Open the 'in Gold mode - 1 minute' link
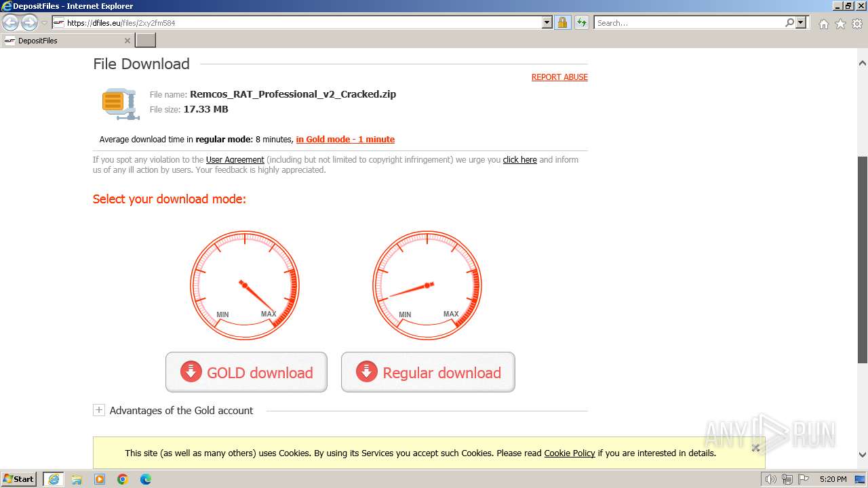 coord(345,140)
